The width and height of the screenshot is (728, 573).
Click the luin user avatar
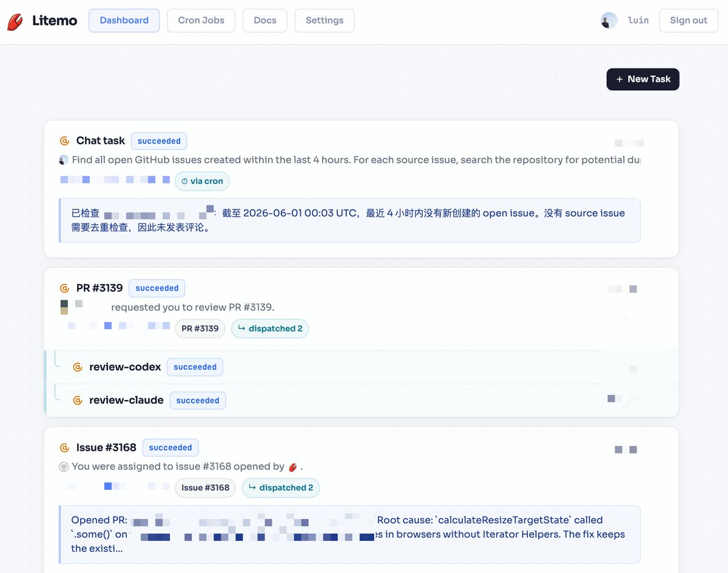[x=609, y=21]
